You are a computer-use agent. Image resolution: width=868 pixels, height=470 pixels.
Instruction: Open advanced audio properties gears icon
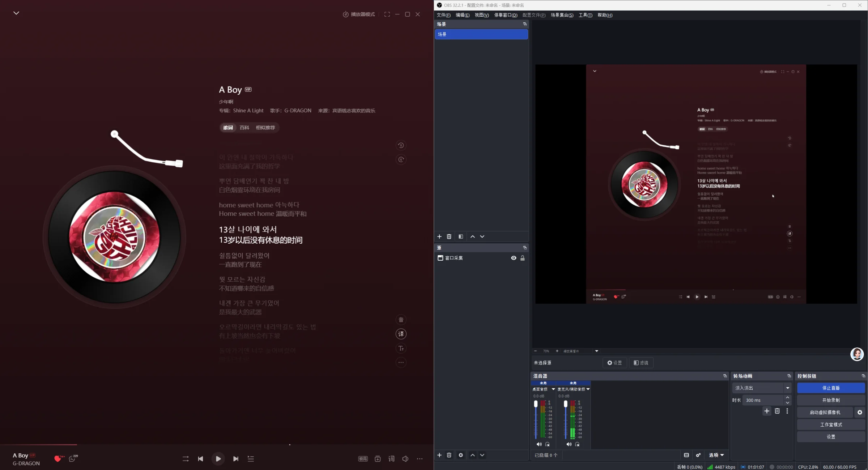[698, 455]
